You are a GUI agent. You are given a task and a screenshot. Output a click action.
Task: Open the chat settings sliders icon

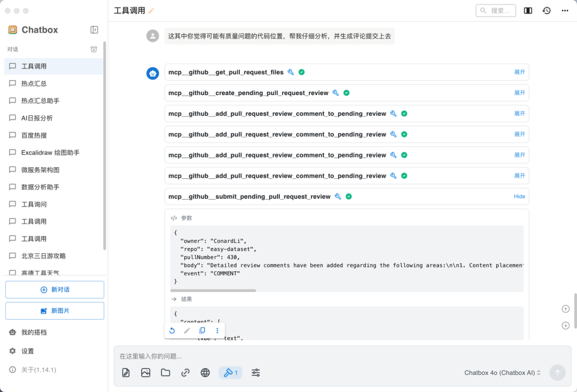(x=256, y=373)
